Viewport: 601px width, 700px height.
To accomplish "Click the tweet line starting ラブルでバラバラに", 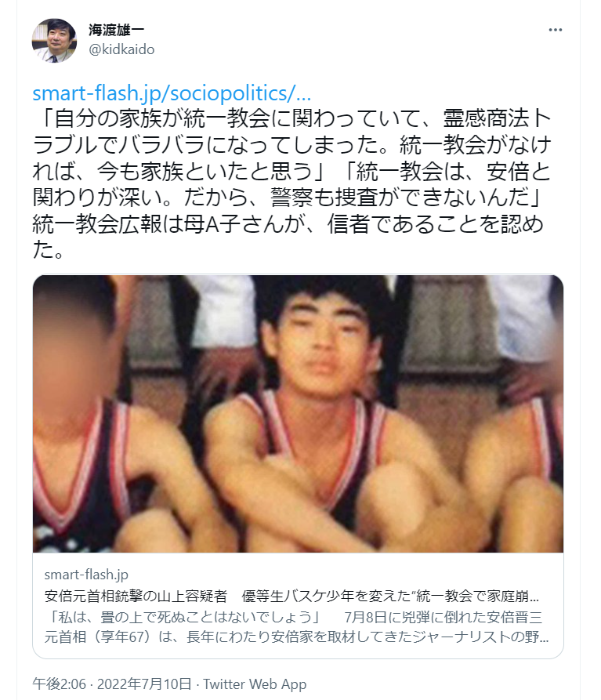I will point(292,145).
